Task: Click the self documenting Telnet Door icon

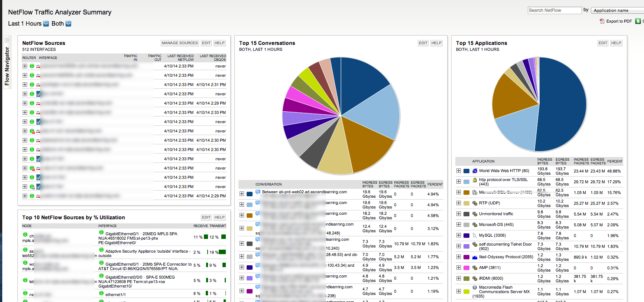Action: click(475, 244)
